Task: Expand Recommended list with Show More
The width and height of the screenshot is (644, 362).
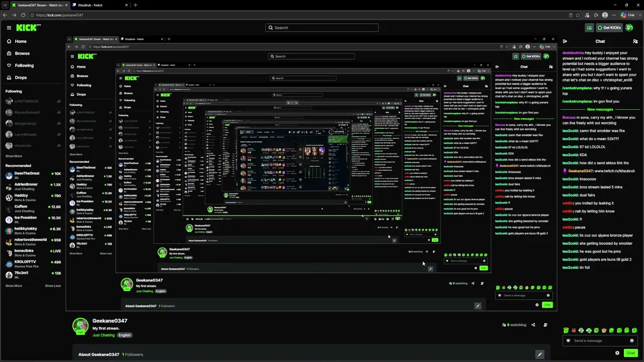Action: pyautogui.click(x=14, y=286)
